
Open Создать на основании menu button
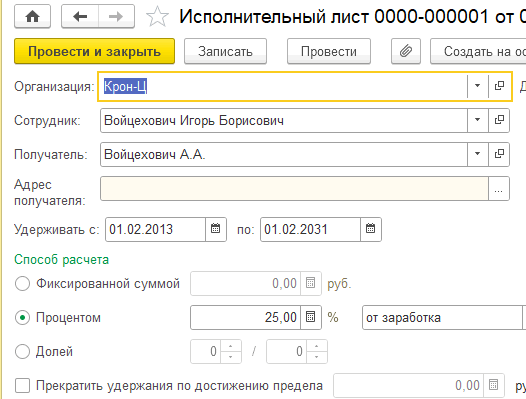[x=478, y=51]
